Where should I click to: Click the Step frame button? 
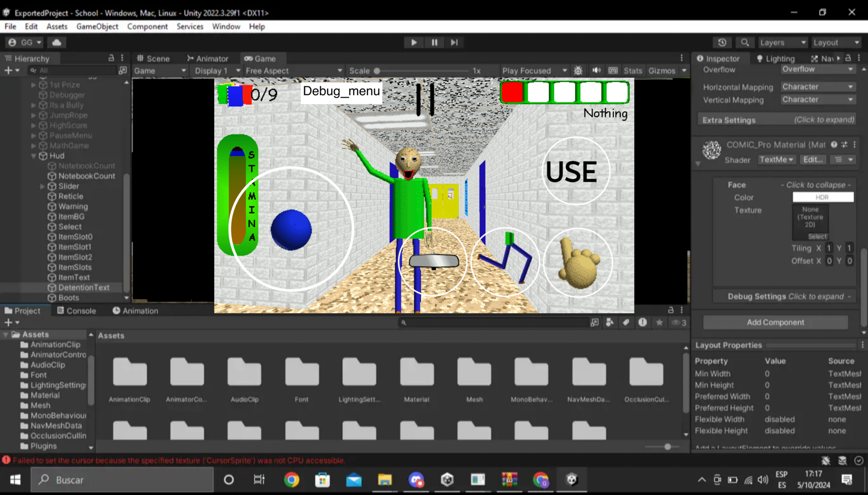(454, 42)
